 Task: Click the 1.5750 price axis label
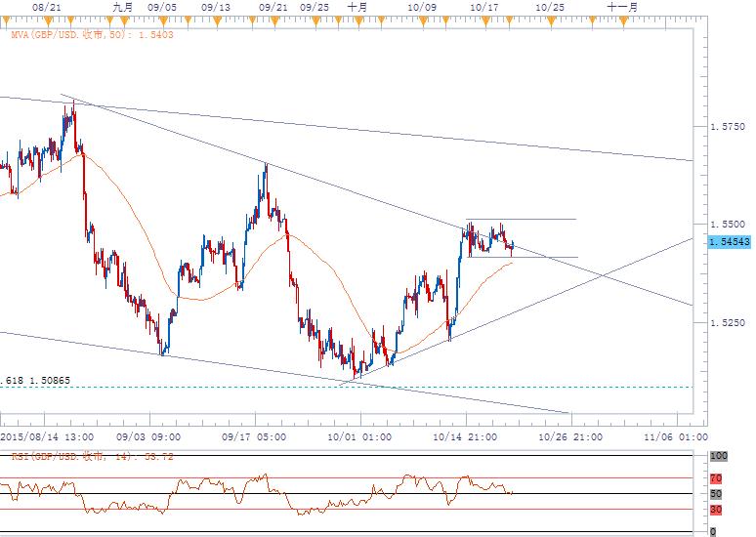click(728, 126)
